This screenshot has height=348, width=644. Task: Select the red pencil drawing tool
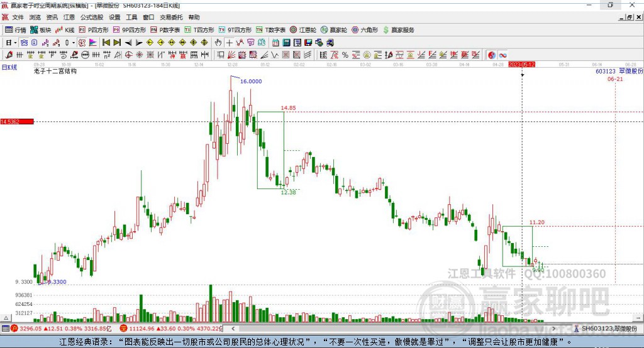9,55
